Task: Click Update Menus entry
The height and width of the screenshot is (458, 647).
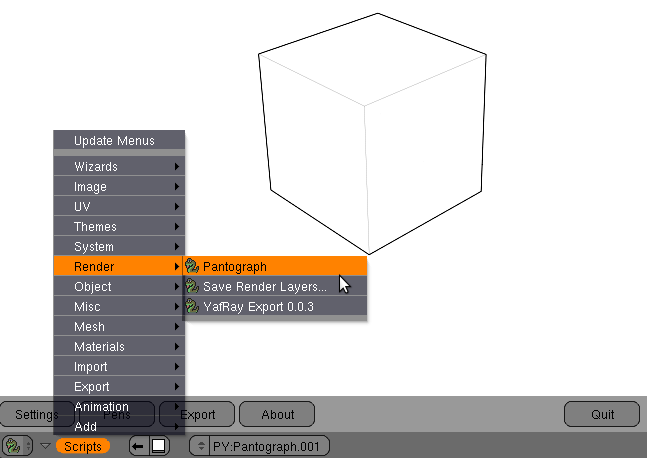Action: (119, 140)
